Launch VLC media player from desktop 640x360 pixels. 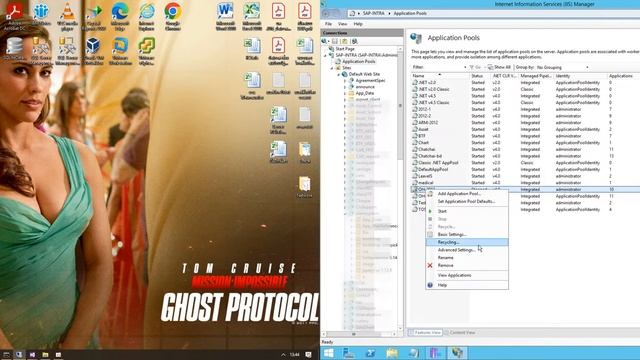pos(67,16)
